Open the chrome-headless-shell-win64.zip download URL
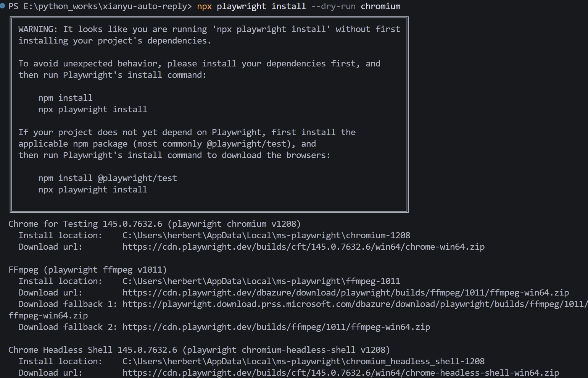Viewport: 588px width, 378px height. 340,373
